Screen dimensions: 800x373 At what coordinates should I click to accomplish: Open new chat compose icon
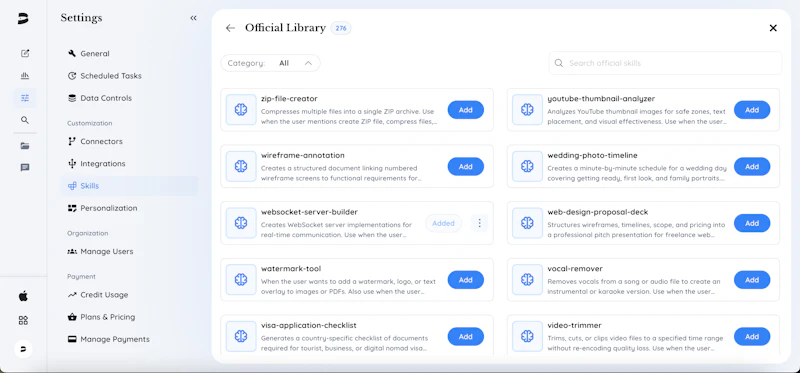(24, 54)
